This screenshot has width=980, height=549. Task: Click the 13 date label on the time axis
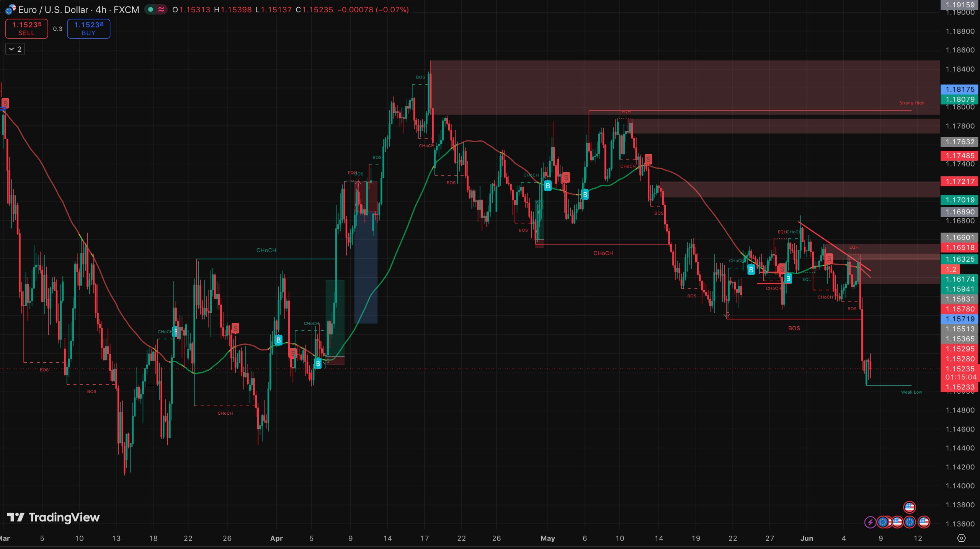point(116,538)
